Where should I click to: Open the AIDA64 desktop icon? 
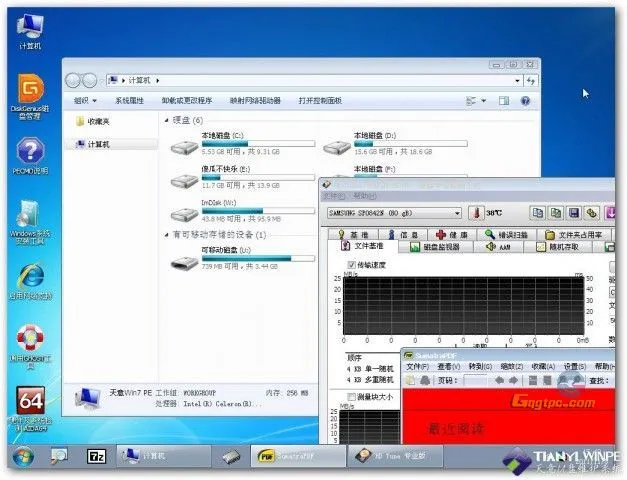pos(31,408)
